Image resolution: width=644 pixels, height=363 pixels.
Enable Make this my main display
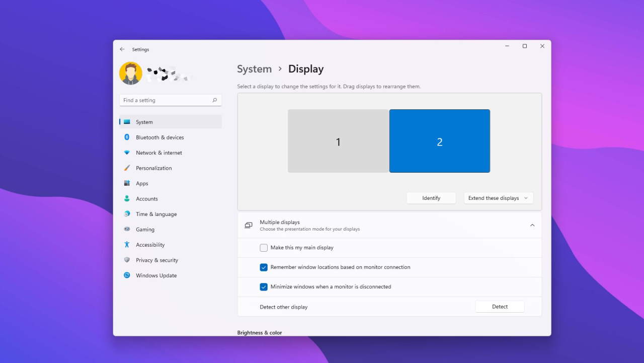click(x=264, y=247)
